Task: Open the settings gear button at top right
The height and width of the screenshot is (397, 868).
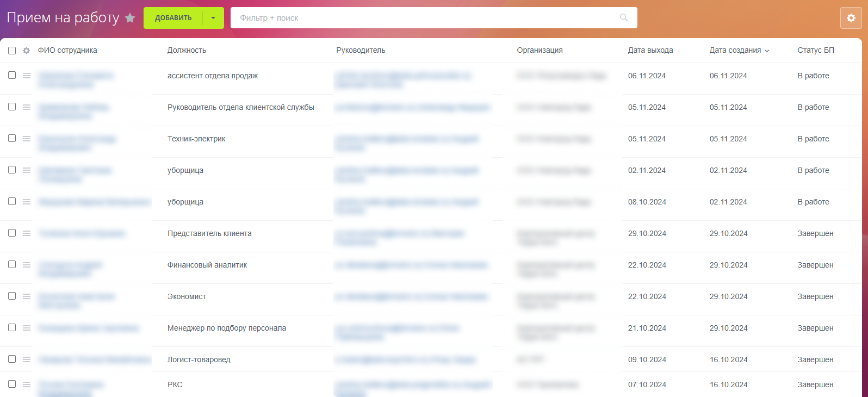Action: pyautogui.click(x=851, y=18)
